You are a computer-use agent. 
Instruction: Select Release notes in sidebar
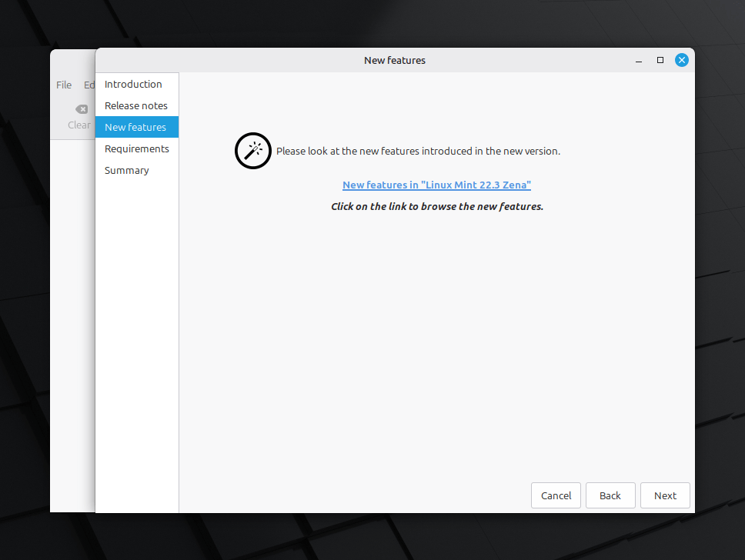(x=137, y=105)
